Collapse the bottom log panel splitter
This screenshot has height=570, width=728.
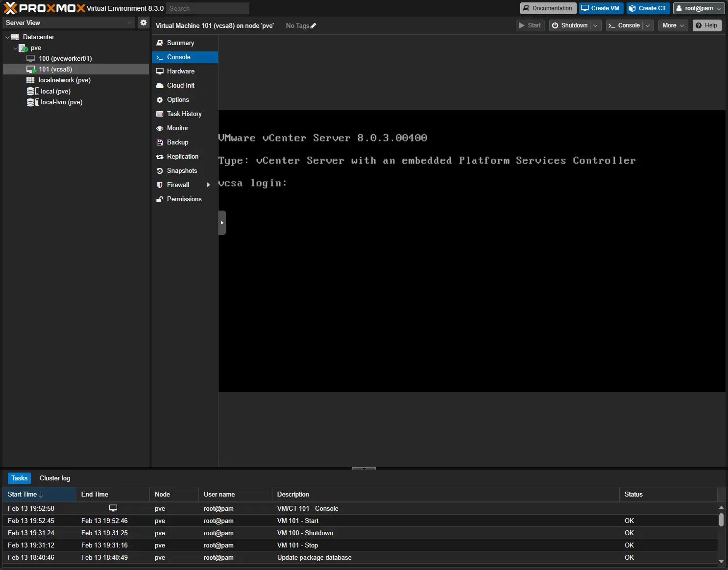click(x=364, y=469)
